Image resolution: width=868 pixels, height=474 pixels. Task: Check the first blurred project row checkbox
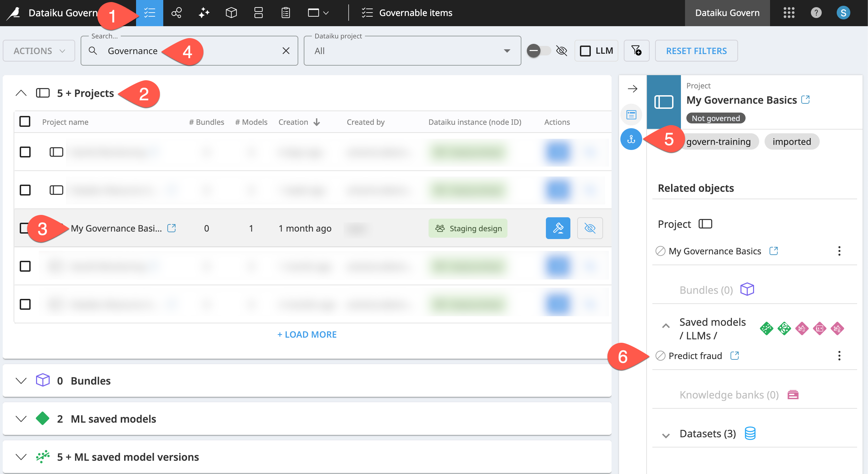(x=25, y=152)
